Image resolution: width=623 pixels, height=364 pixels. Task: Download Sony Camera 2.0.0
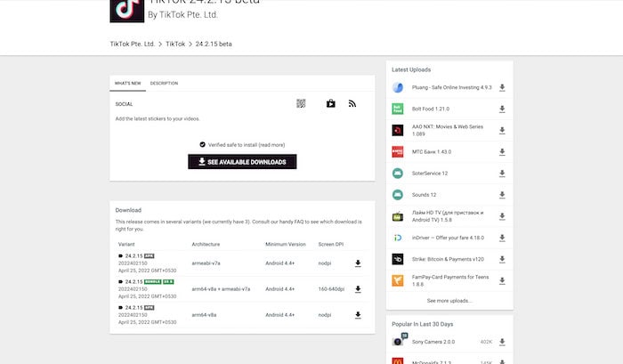pos(502,342)
